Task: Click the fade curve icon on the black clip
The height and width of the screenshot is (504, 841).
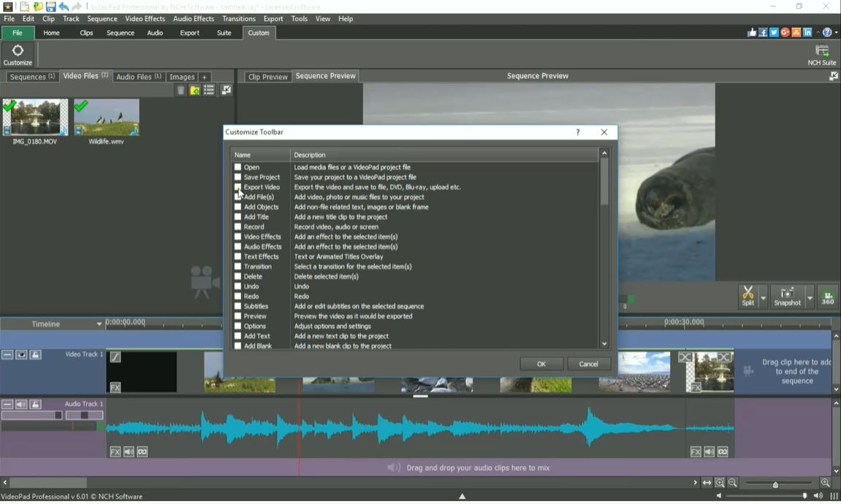Action: click(115, 357)
